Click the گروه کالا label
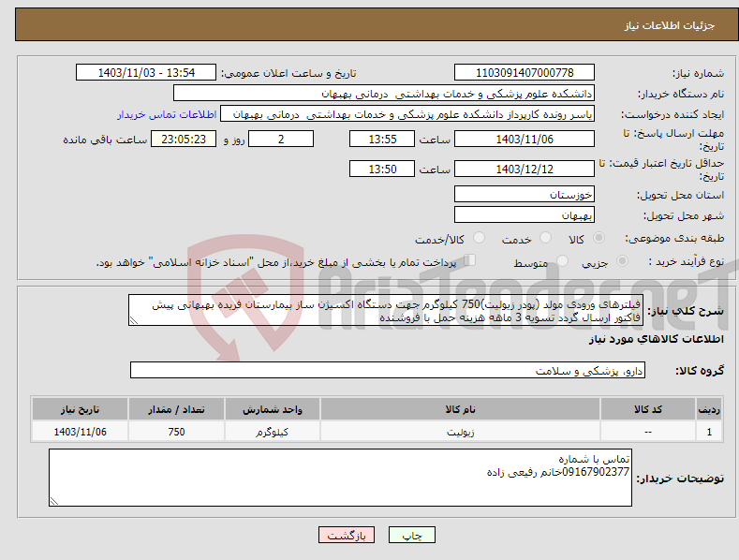This screenshot has width=739, height=560. click(x=700, y=371)
